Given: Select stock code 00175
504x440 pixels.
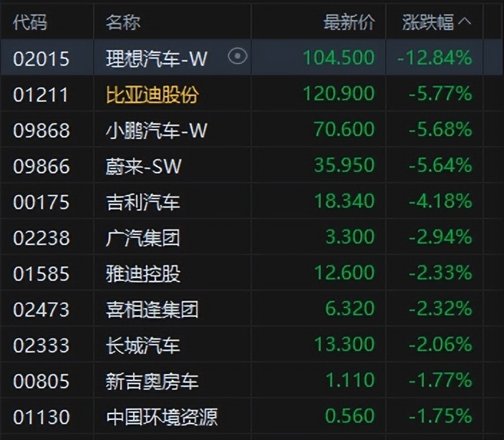Looking at the screenshot, I should point(41,202).
